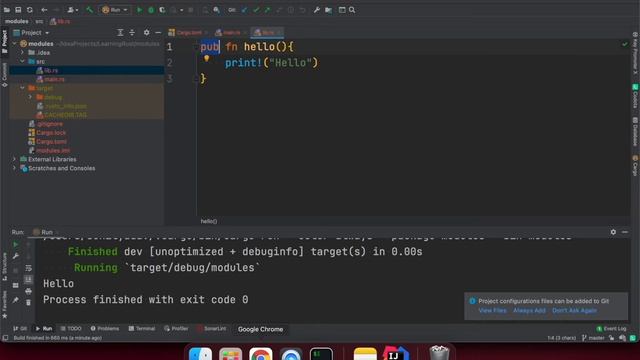Click the green Debug bug icon

click(151, 10)
